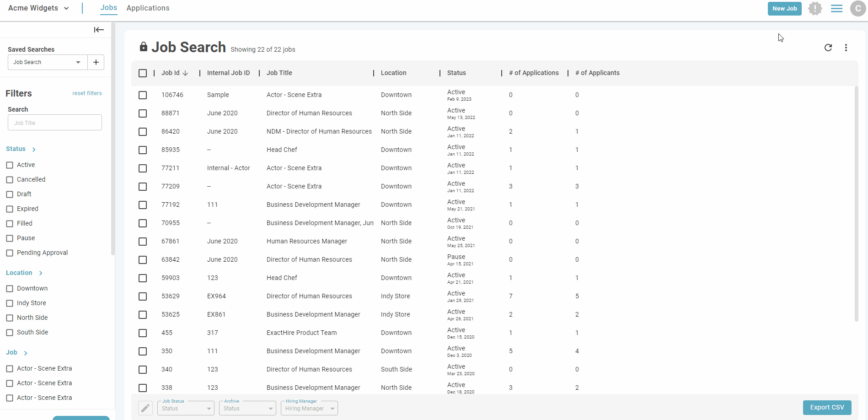
Task: Check the Expired status filter
Action: (x=10, y=209)
